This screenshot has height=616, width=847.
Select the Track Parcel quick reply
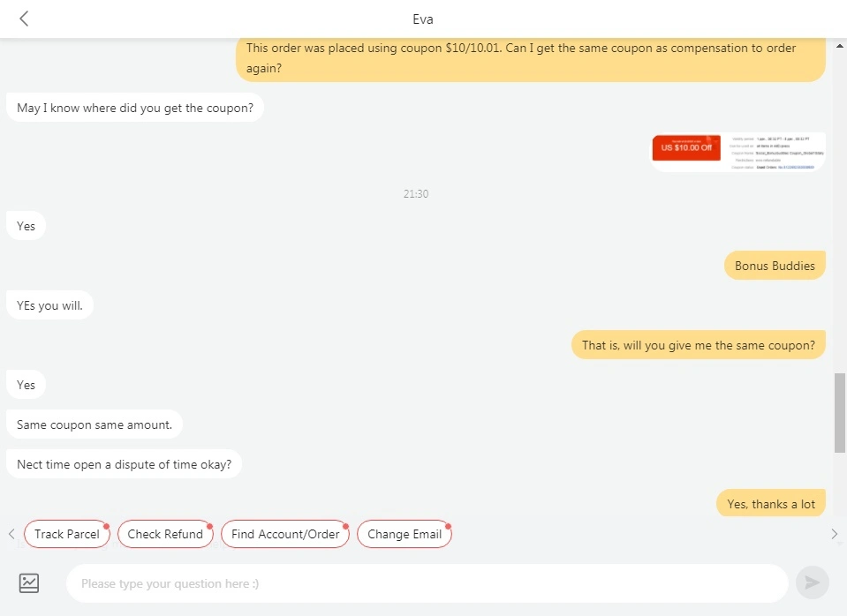pyautogui.click(x=67, y=534)
